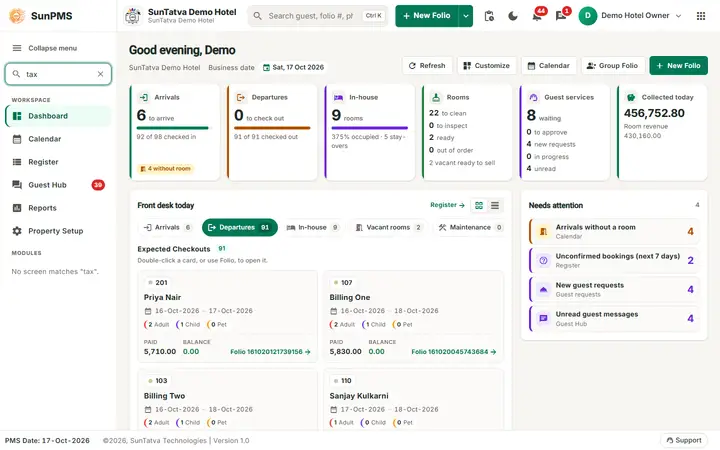Open the apps grid icon
The height and width of the screenshot is (450, 720).
pos(701,16)
